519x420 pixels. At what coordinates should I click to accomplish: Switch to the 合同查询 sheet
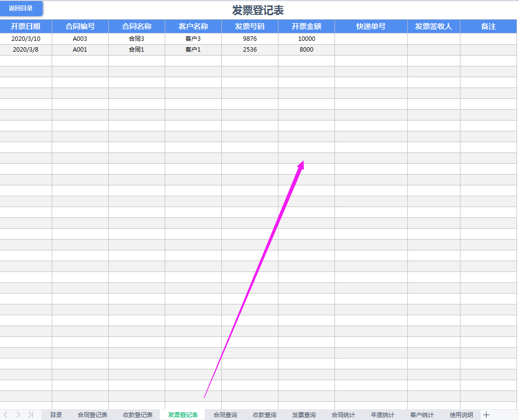click(x=224, y=415)
